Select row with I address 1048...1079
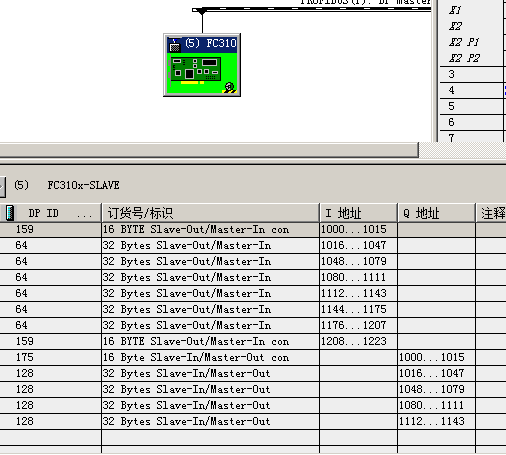The width and height of the screenshot is (506, 455). (x=253, y=261)
